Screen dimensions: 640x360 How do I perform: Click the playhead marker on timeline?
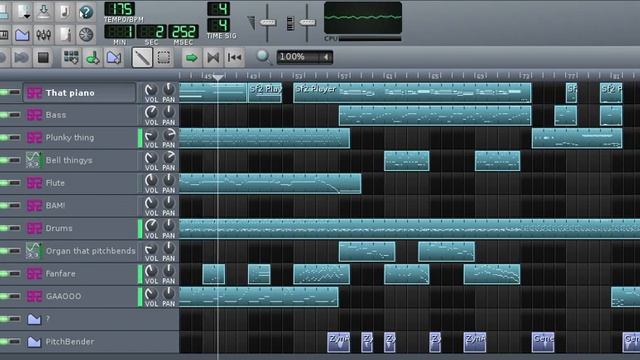pyautogui.click(x=218, y=77)
